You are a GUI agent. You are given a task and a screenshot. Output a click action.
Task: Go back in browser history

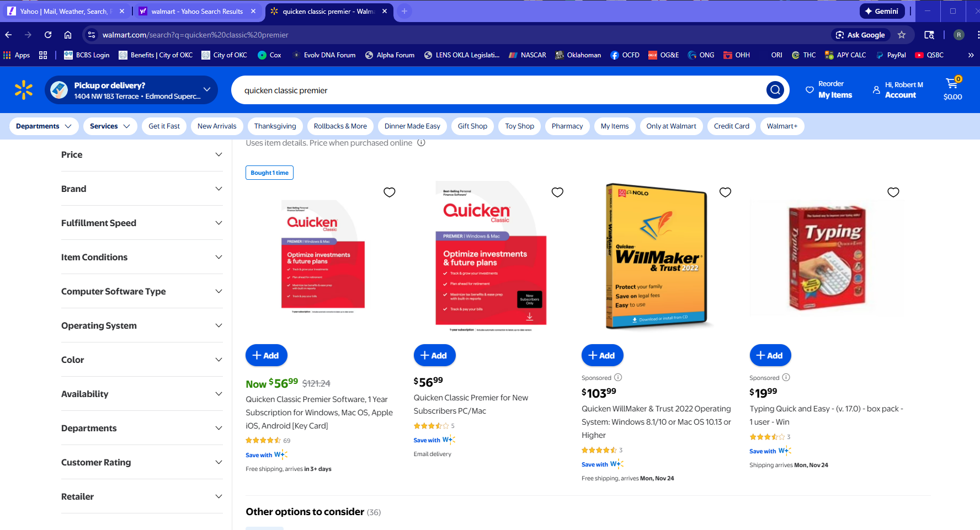click(x=8, y=35)
